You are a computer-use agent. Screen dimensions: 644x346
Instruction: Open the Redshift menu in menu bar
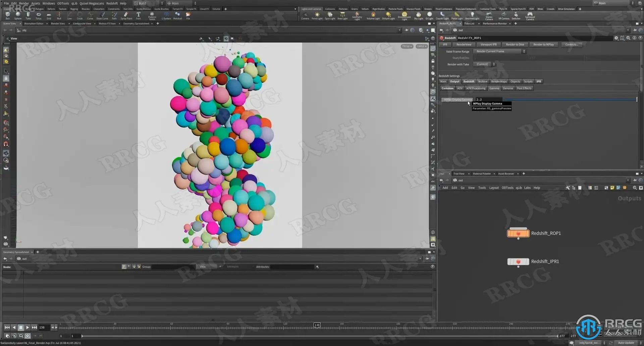coord(112,3)
